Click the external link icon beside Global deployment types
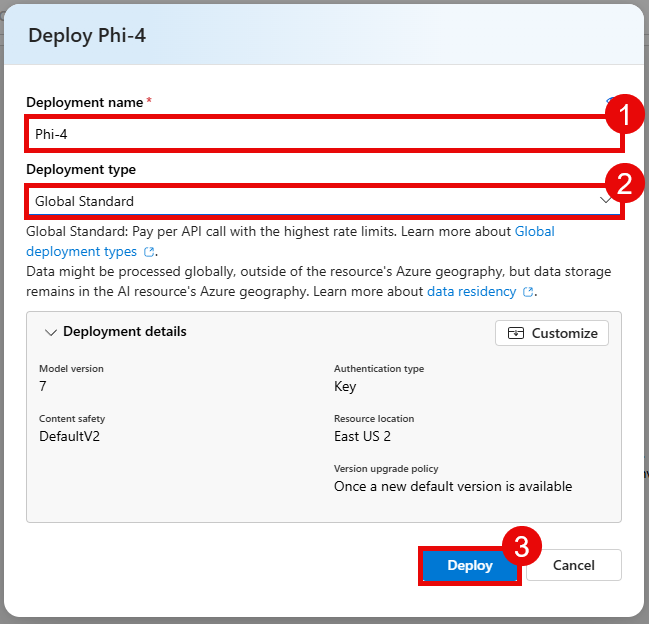 150,252
